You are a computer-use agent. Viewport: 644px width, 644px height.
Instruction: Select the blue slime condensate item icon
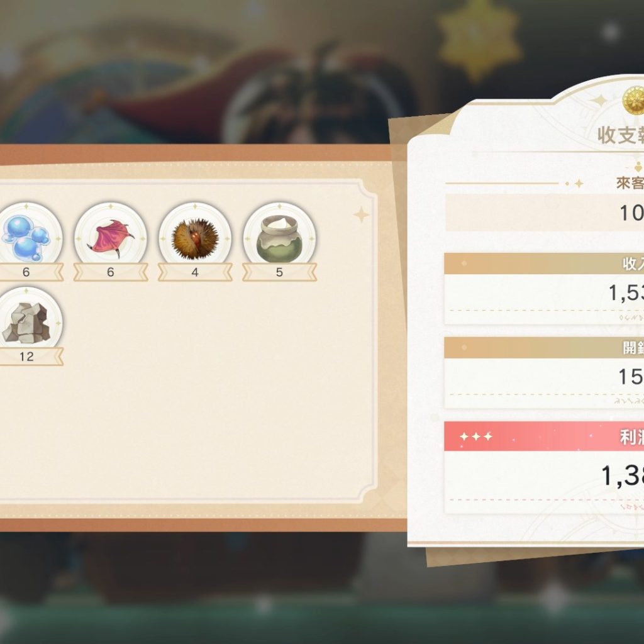pos(26,238)
